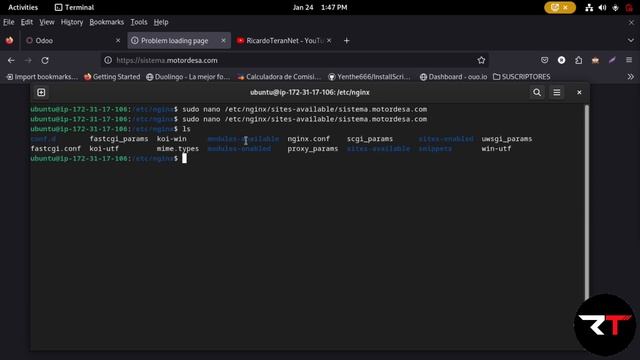Screen dimensions: 640x360
Task: Search in terminal with magnifier icon
Action: coord(537,93)
